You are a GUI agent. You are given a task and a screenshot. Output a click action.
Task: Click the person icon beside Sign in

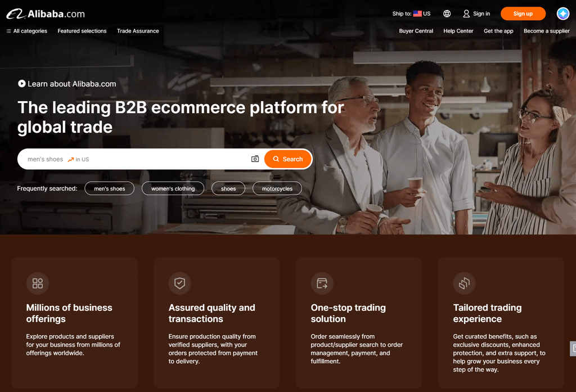[x=466, y=13]
